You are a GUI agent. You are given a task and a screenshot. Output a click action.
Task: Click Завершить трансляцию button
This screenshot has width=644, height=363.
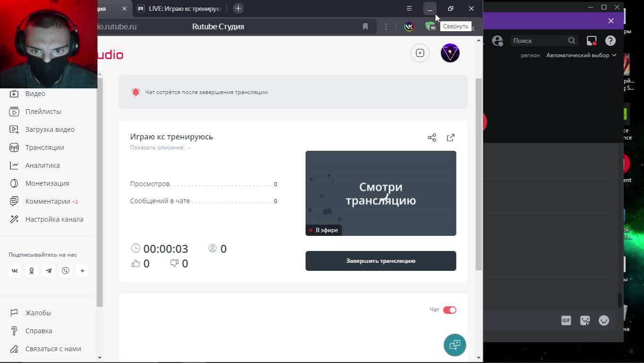coord(381,261)
